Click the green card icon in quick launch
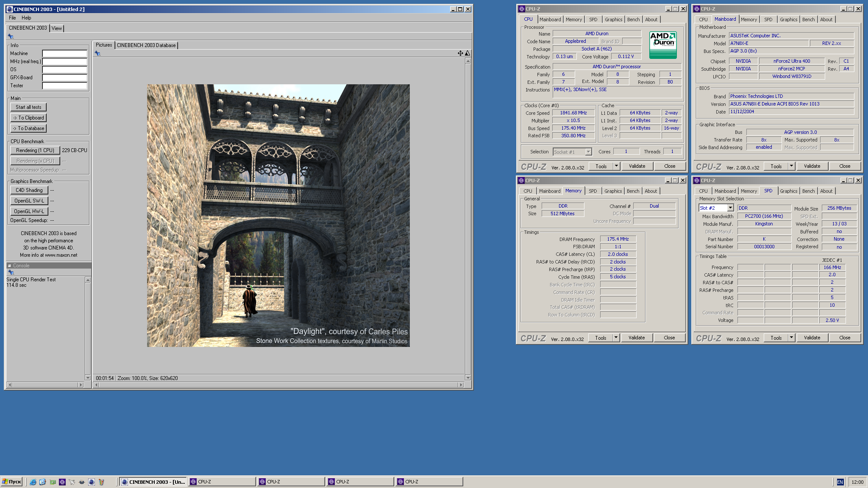This screenshot has width=868, height=488. pos(53,482)
